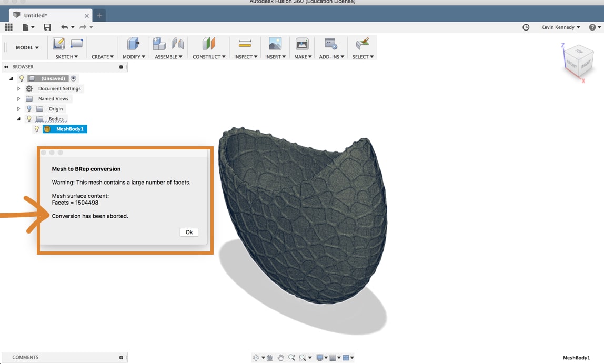
Task: Expand Named Views tree node
Action: tap(18, 98)
